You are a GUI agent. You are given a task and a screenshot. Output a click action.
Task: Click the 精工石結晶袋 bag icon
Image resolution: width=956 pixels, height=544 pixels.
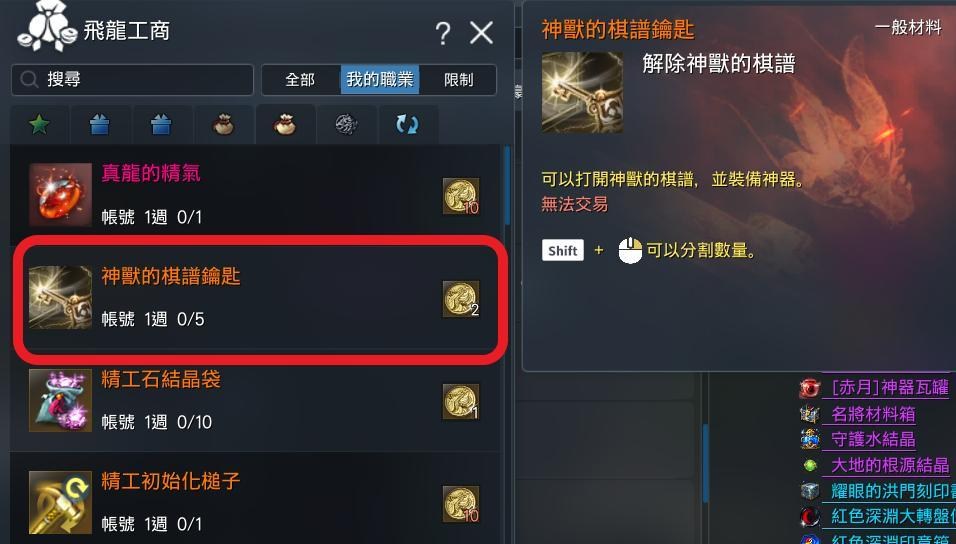coord(60,400)
